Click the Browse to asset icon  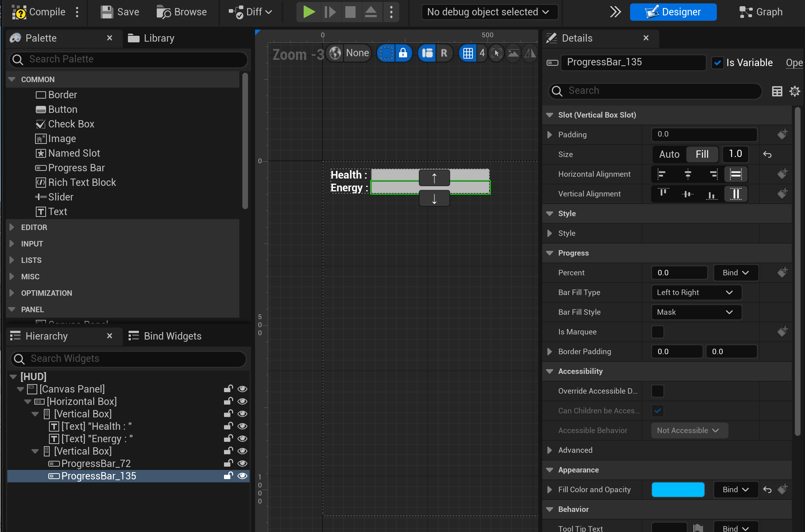coord(164,12)
